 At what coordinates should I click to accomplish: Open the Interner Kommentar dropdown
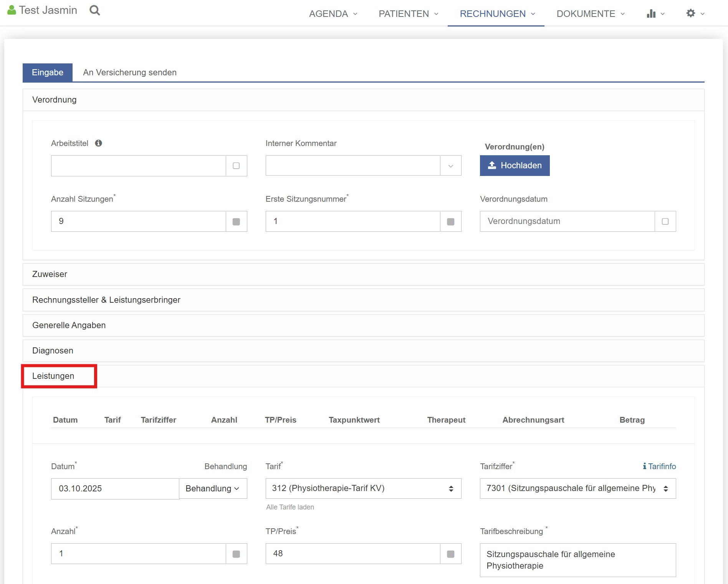450,166
